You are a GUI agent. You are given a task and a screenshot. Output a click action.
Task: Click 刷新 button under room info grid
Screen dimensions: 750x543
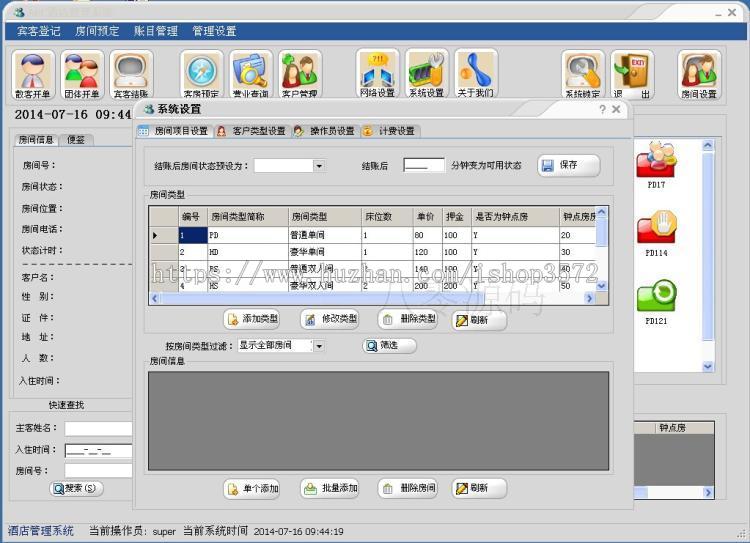point(479,488)
